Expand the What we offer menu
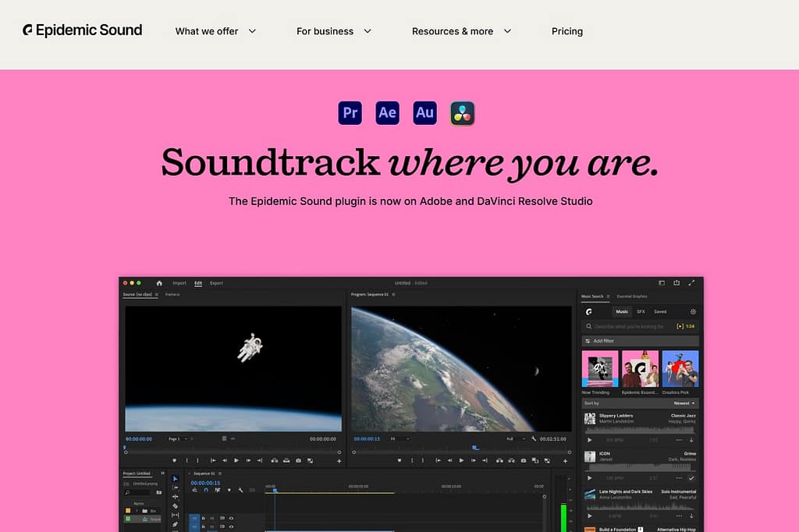Image resolution: width=799 pixels, height=532 pixels. [x=215, y=31]
